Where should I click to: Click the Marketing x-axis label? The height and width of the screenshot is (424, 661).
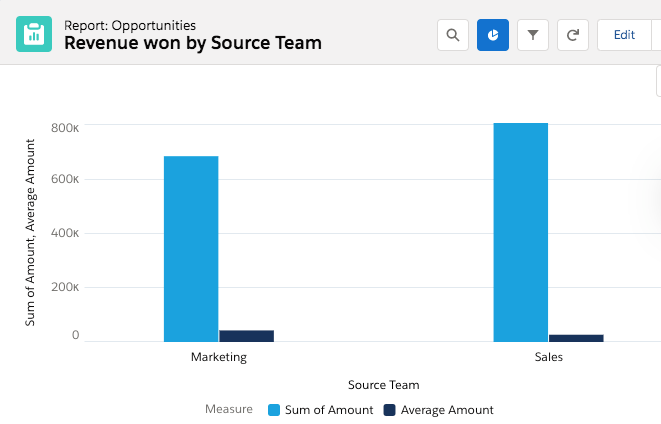[x=218, y=357]
